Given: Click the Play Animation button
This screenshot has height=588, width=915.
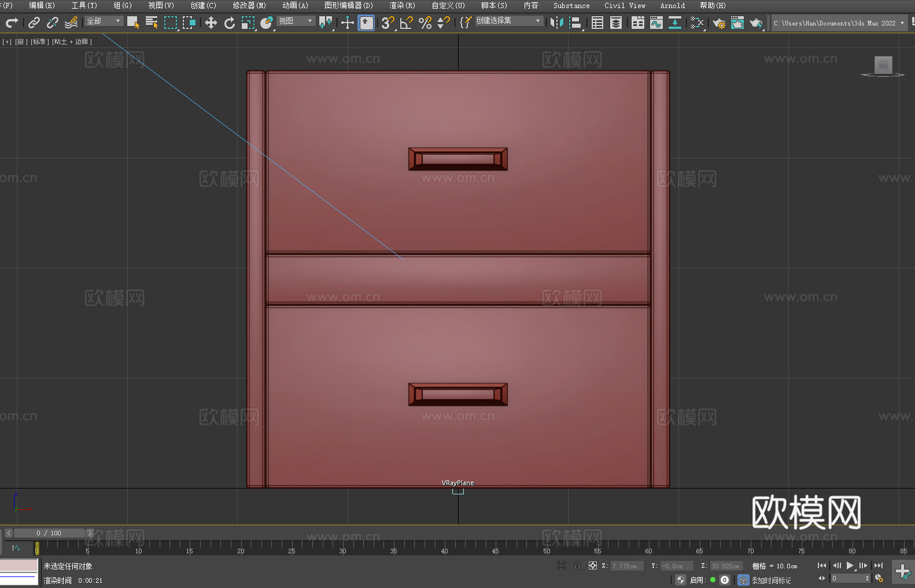Looking at the screenshot, I should 850,565.
